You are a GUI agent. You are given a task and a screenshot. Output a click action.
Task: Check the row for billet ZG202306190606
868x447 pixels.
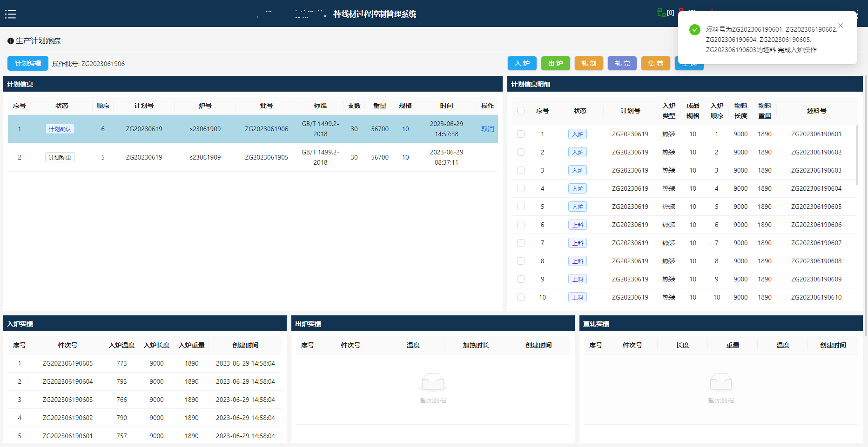(x=521, y=225)
